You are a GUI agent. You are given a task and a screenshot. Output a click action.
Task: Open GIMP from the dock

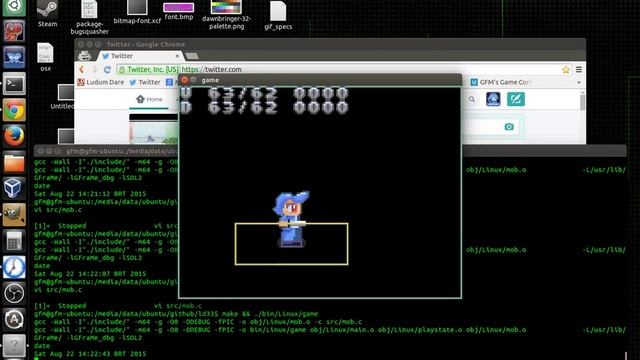pos(14,215)
